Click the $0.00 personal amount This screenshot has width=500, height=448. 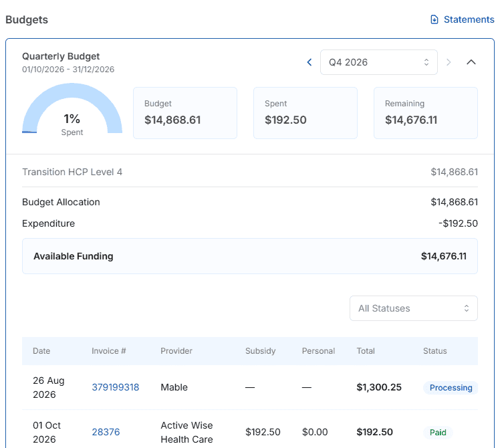(315, 432)
